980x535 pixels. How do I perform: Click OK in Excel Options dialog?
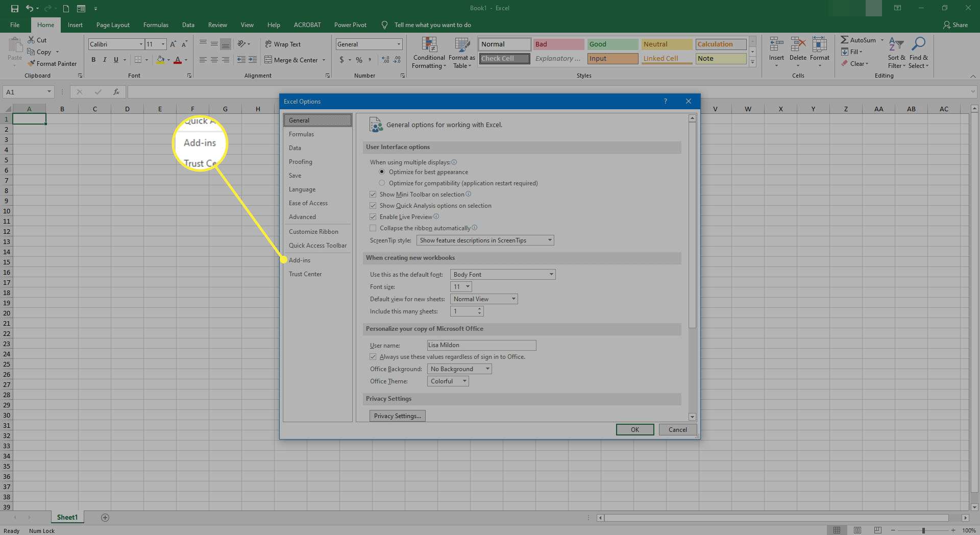(635, 429)
